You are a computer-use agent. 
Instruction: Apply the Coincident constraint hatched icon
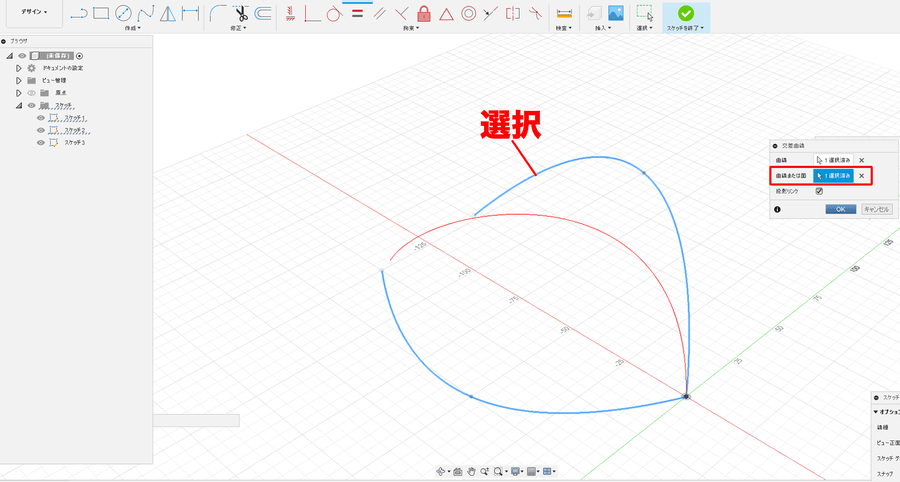pos(290,13)
